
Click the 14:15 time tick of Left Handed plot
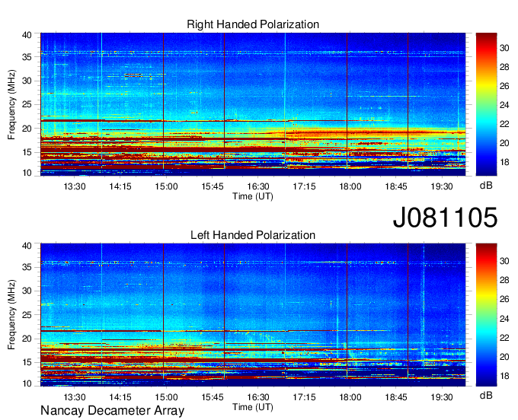[120, 397]
